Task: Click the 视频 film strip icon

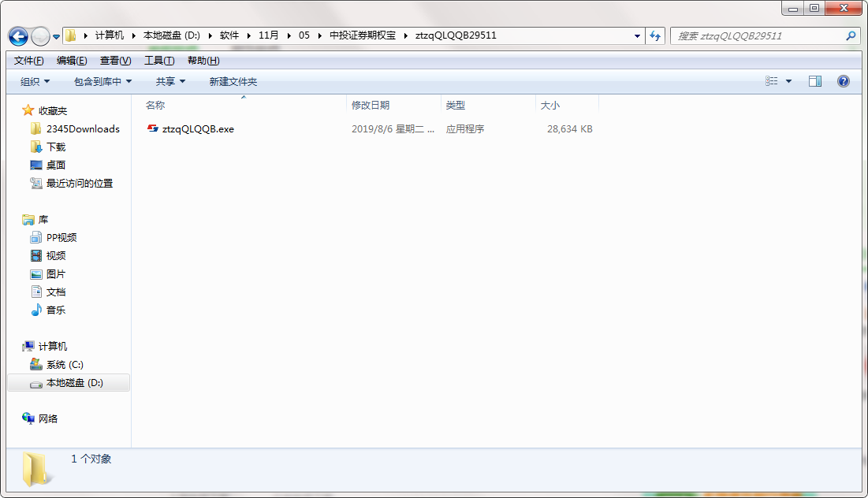Action: 36,255
